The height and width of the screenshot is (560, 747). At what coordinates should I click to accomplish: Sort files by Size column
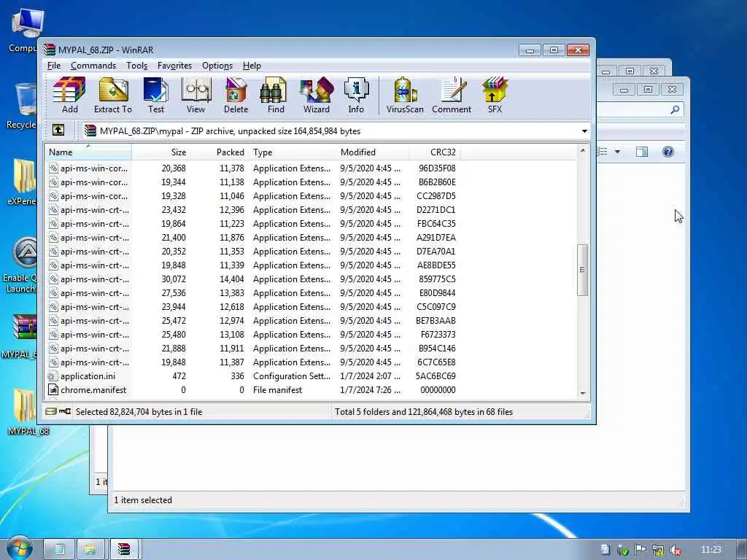tap(161, 152)
